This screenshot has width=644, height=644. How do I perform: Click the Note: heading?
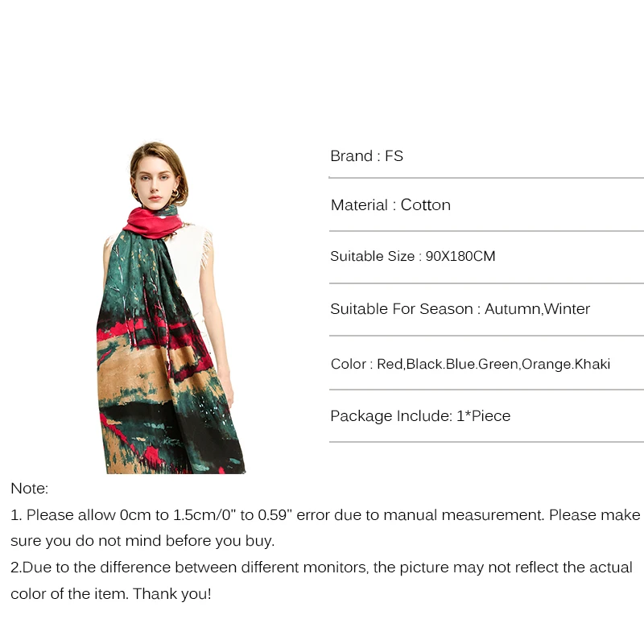[x=29, y=489]
